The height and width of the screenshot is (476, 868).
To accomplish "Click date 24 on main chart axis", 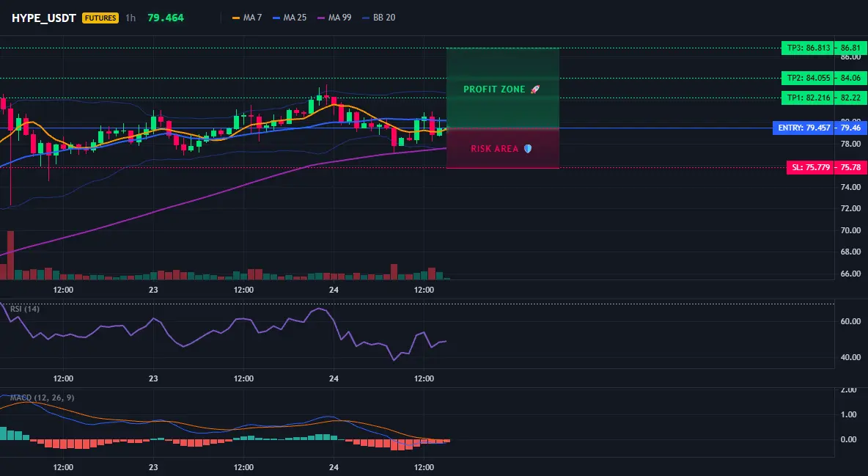I will click(x=334, y=290).
